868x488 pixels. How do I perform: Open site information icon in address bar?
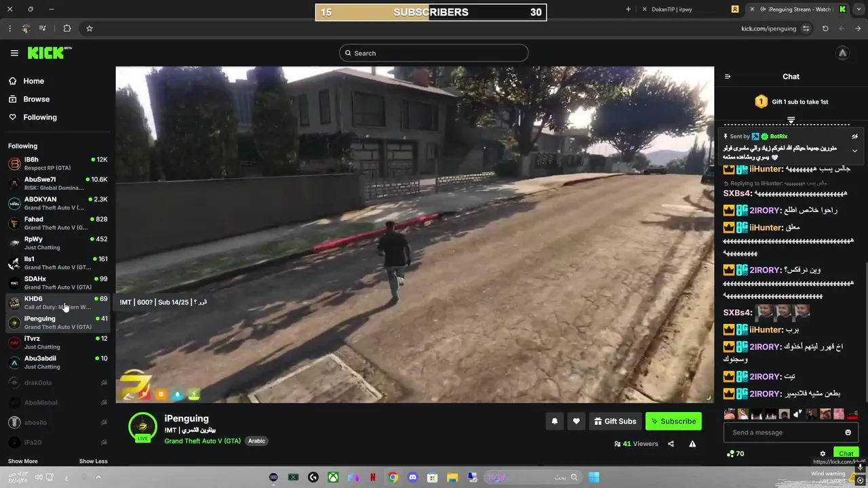[x=806, y=28]
